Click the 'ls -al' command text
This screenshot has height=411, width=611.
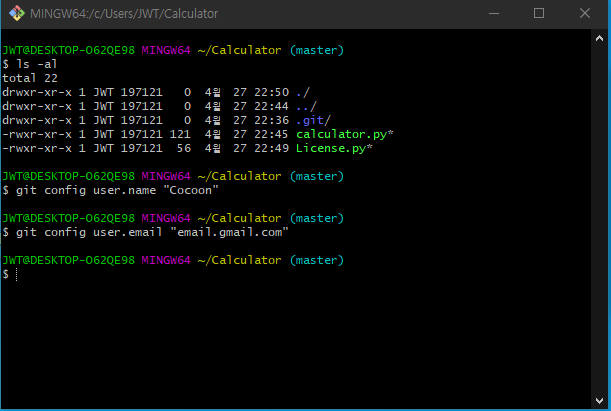click(x=37, y=64)
